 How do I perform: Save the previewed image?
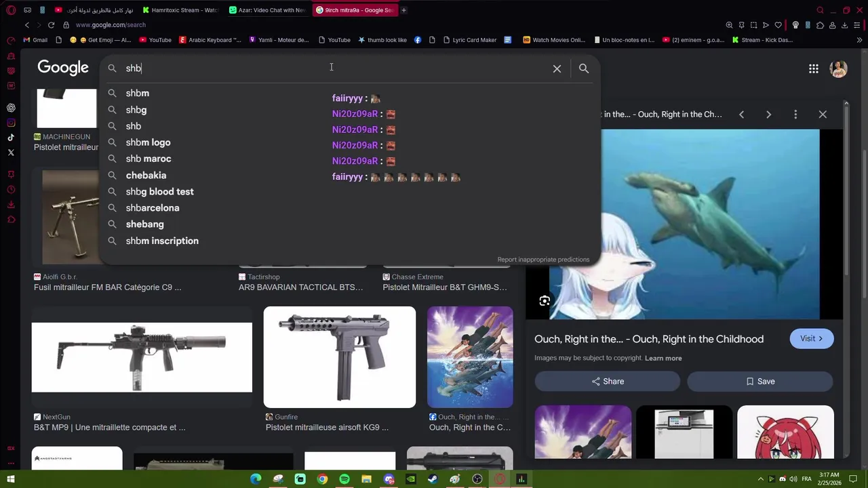pyautogui.click(x=760, y=382)
